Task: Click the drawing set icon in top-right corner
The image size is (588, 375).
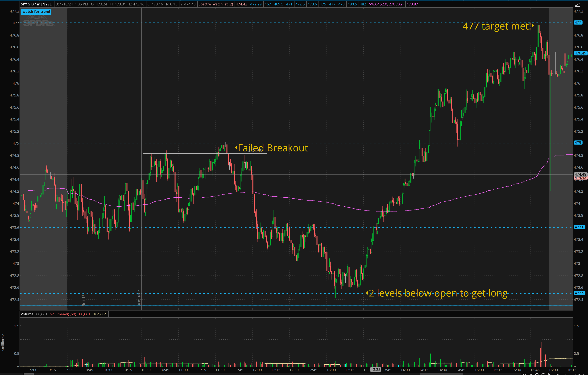Action: coord(577,4)
